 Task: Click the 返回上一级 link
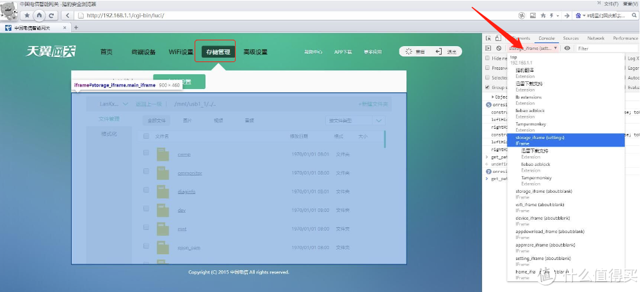[x=149, y=104]
